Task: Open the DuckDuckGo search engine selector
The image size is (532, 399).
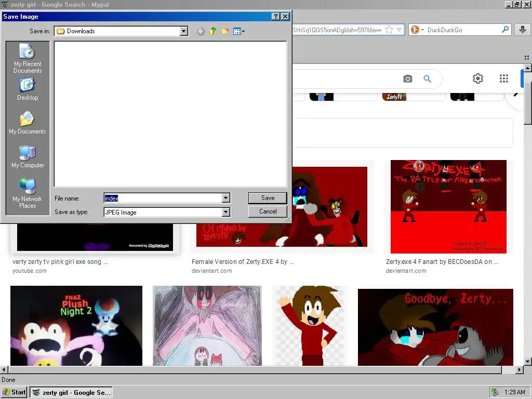Action: tap(417, 30)
